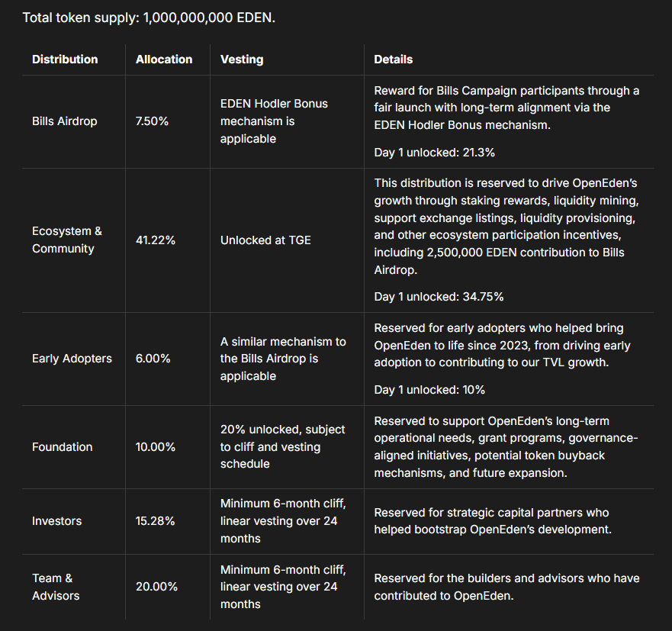Viewport: 672px width, 631px height.
Task: Select the Early Adopters row label
Action: pyautogui.click(x=72, y=359)
